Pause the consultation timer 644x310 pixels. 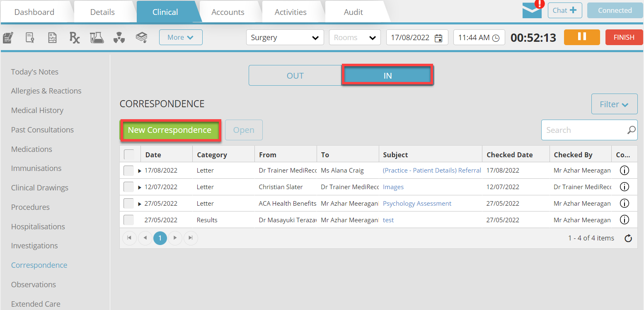pos(582,37)
